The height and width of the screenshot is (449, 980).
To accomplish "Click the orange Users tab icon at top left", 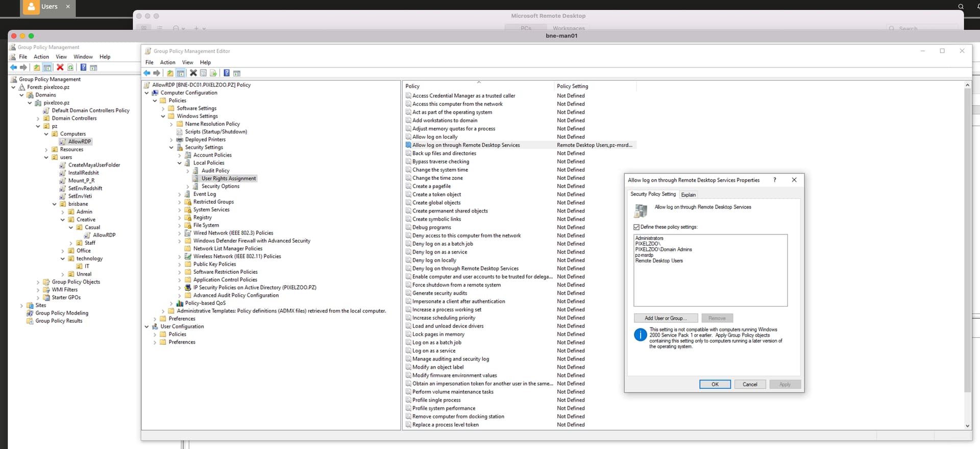I will 31,7.
